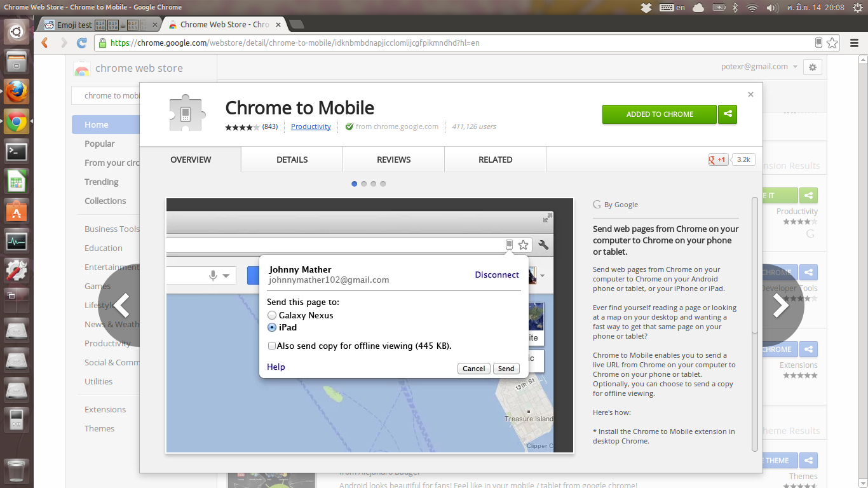Launch Firefox from the dock

(17, 91)
